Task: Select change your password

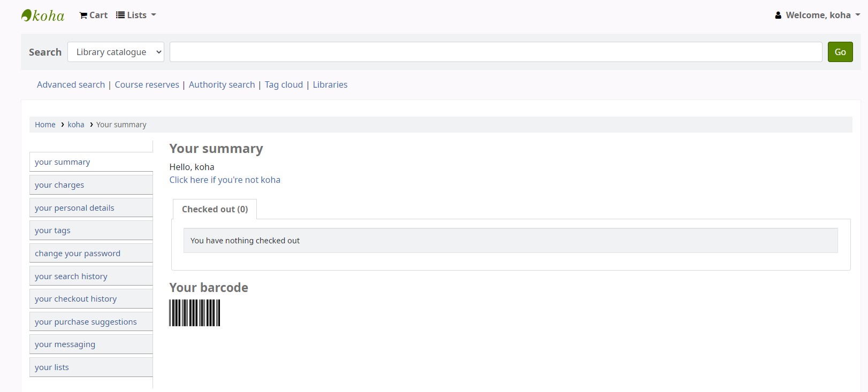Action: pyautogui.click(x=78, y=253)
